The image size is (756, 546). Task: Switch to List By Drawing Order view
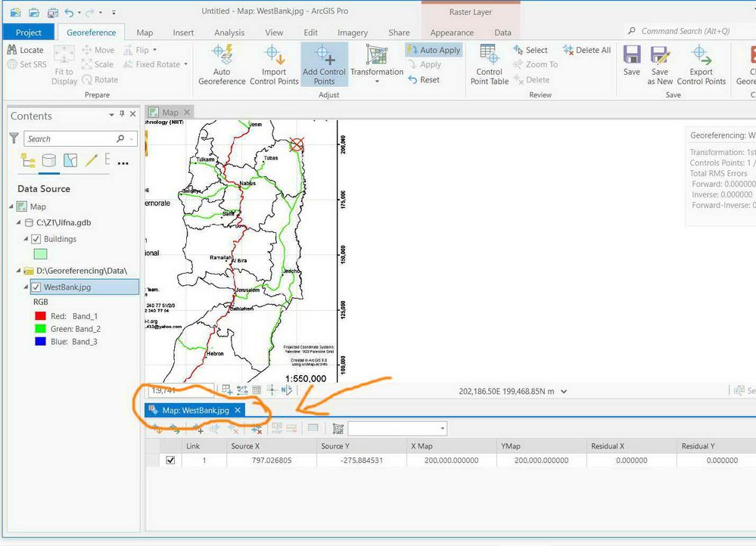tap(27, 160)
